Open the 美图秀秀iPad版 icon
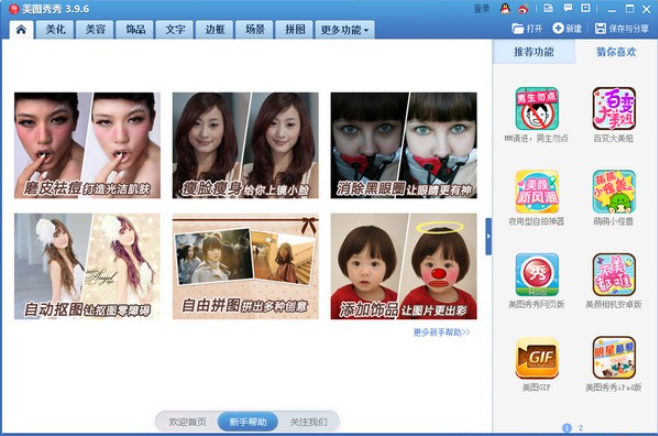Screen dimensions: 658x436 click(614, 358)
